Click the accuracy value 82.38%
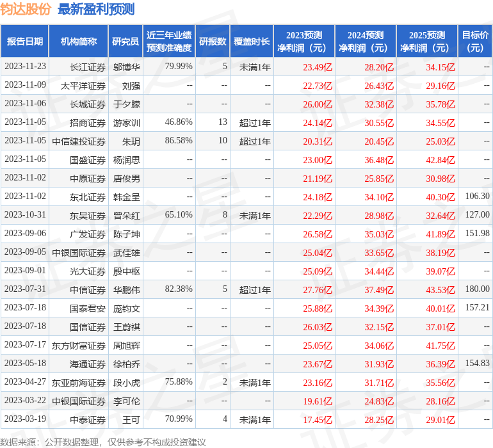The height and width of the screenshot is (448, 493). [179, 289]
